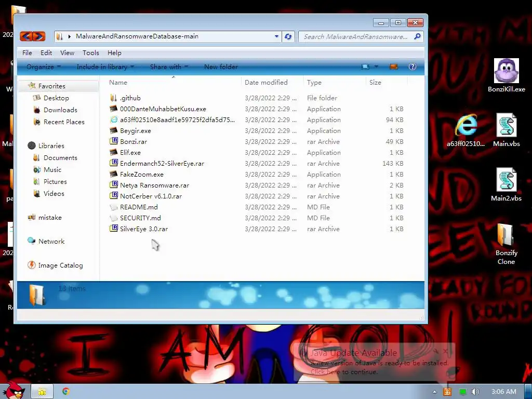This screenshot has height=399, width=532.
Task: Open Libraries in the navigation pane
Action: point(51,146)
